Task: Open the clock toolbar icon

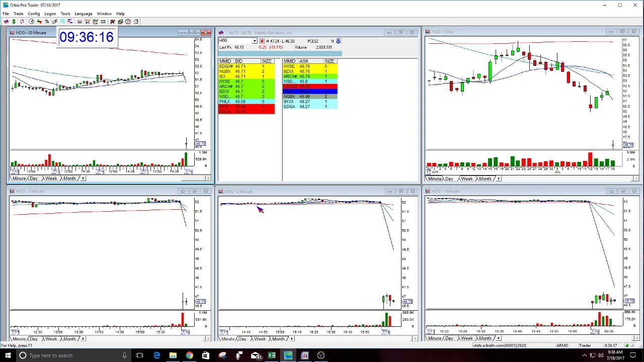Action: pos(31,22)
